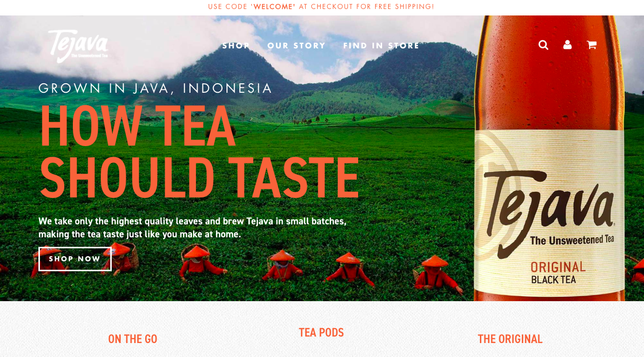Click the GROWN IN JAVA, INDONESIA subtitle
The height and width of the screenshot is (357, 644).
156,88
